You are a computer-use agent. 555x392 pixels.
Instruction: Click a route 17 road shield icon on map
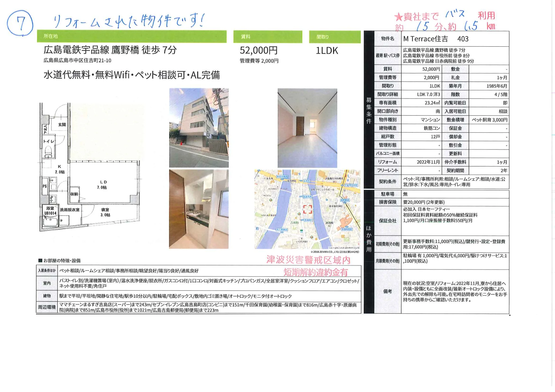(x=299, y=214)
